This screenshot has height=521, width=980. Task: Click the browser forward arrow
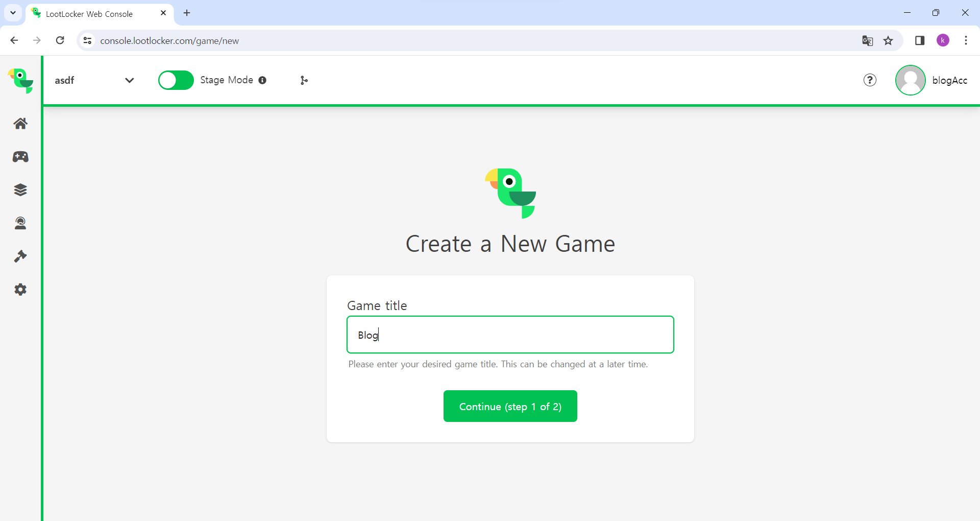click(37, 40)
